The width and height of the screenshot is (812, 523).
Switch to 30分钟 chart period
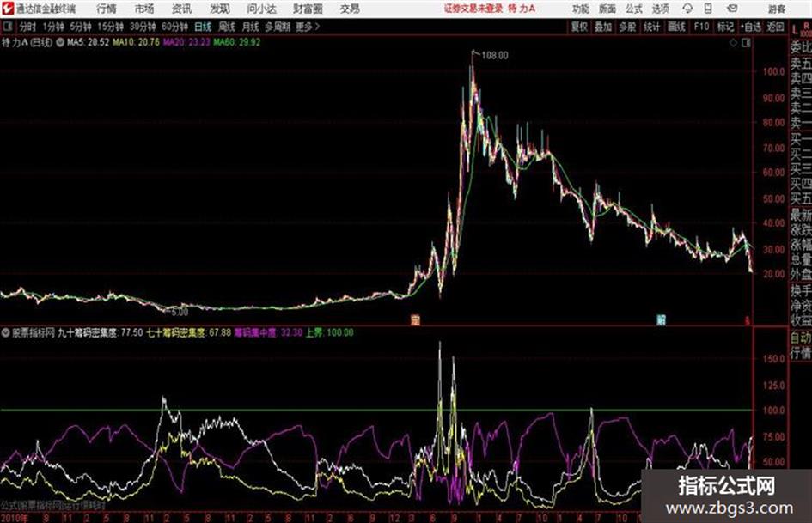click(x=143, y=27)
